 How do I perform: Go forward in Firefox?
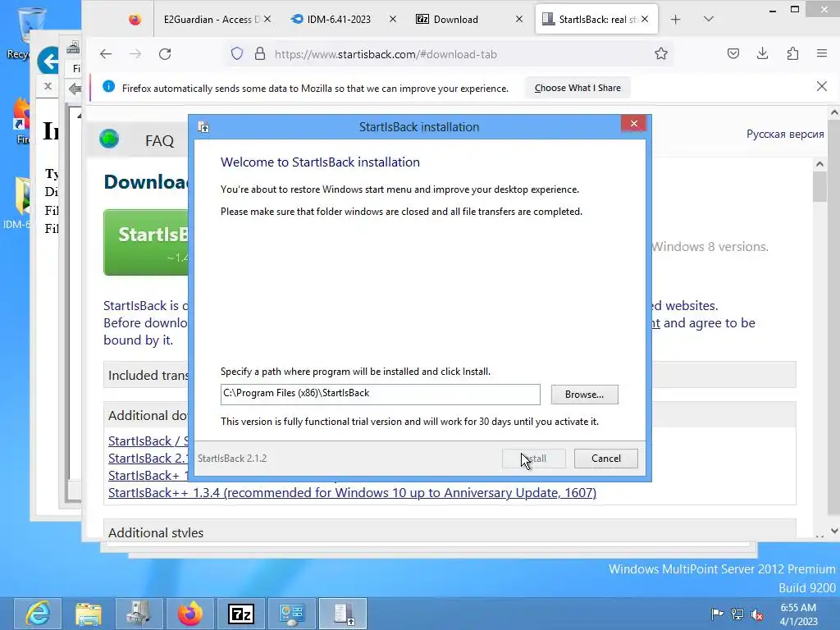(135, 53)
